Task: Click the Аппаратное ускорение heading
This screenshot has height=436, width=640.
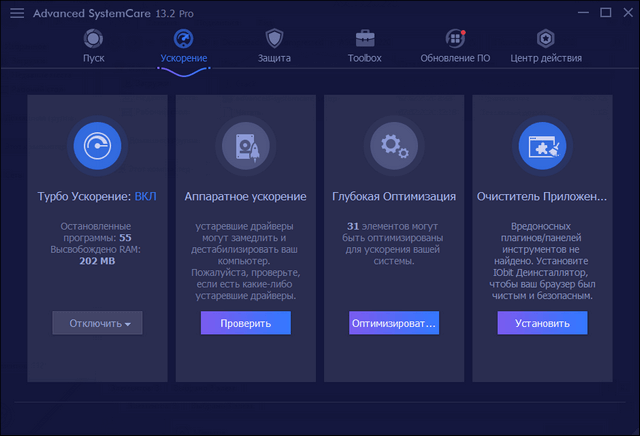Action: click(245, 196)
